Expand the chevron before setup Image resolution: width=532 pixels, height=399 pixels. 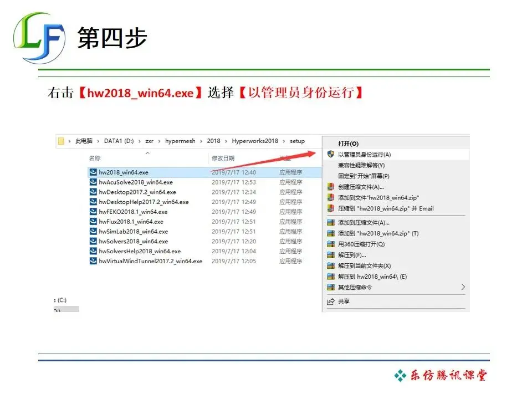[x=284, y=141]
